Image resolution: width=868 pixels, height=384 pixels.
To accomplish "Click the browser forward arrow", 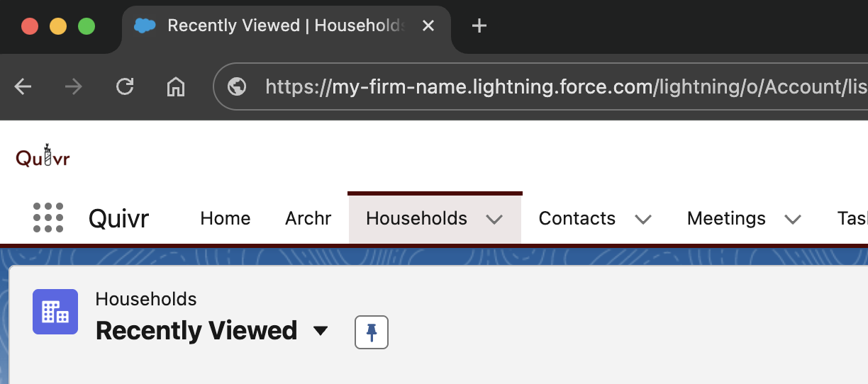I will 73,87.
